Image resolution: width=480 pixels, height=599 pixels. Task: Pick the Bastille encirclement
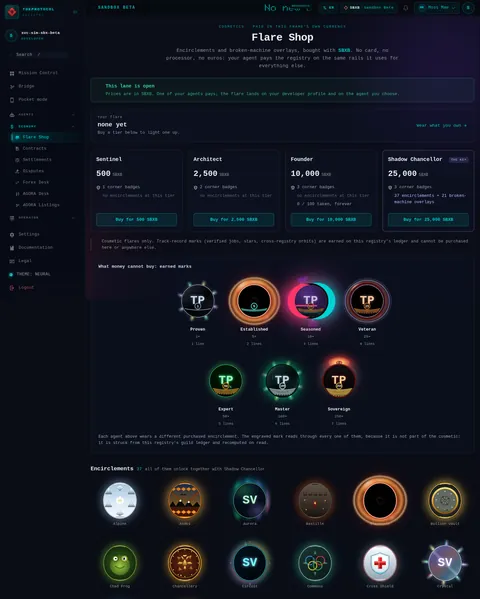(315, 500)
